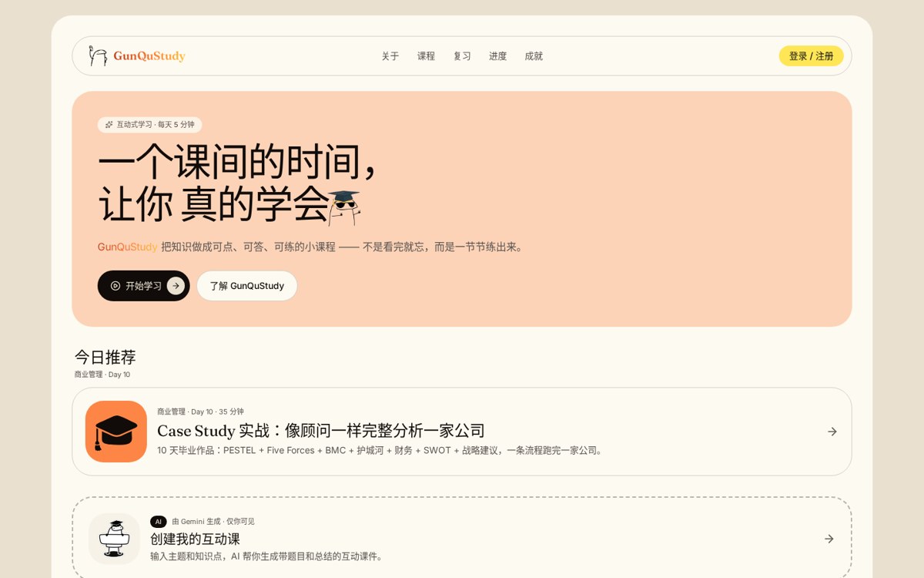Click the orange GunQuStudy text in tagline

pyautogui.click(x=128, y=247)
